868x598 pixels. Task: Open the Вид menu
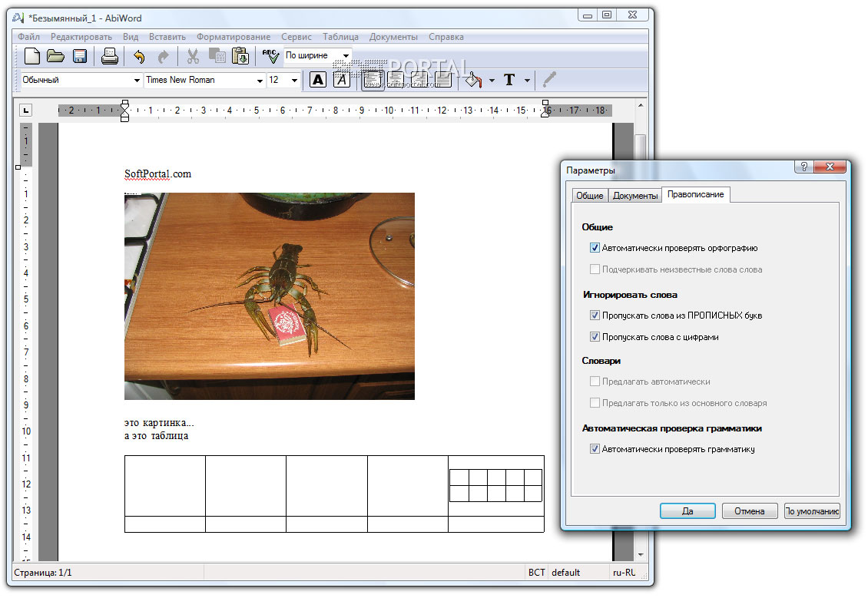pyautogui.click(x=131, y=37)
